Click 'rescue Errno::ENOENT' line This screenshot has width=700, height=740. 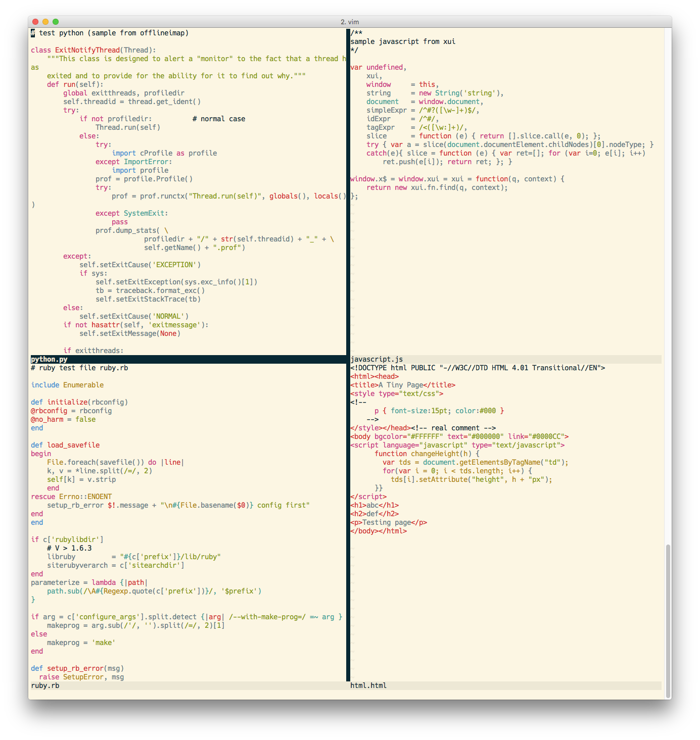coord(71,497)
